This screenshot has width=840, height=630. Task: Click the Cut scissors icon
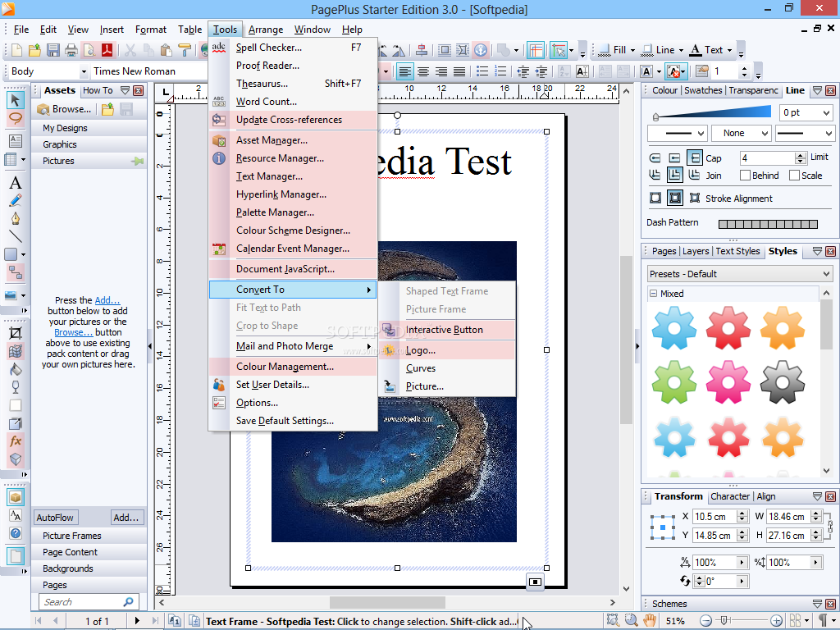pyautogui.click(x=130, y=50)
